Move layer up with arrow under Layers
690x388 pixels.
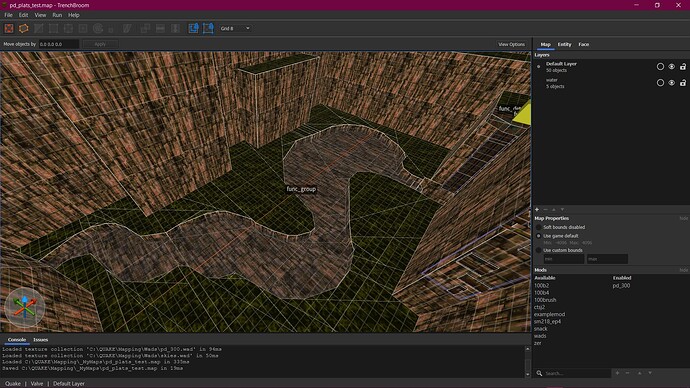[554, 210]
